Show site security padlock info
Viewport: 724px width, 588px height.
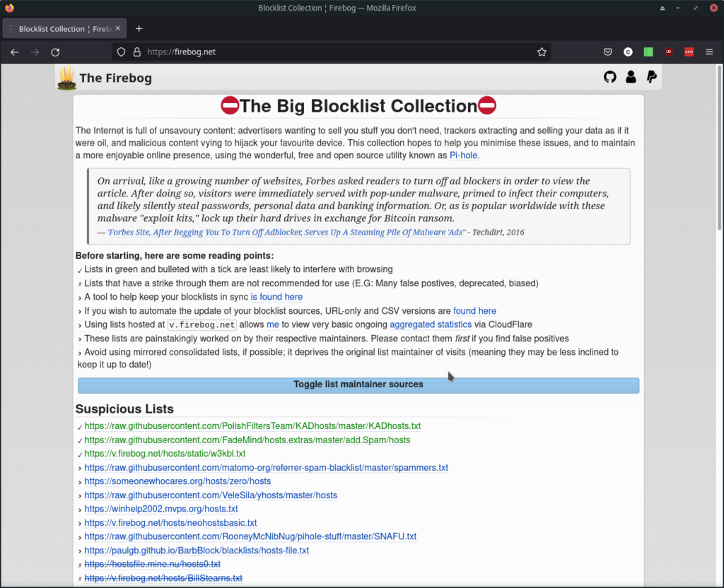click(136, 52)
